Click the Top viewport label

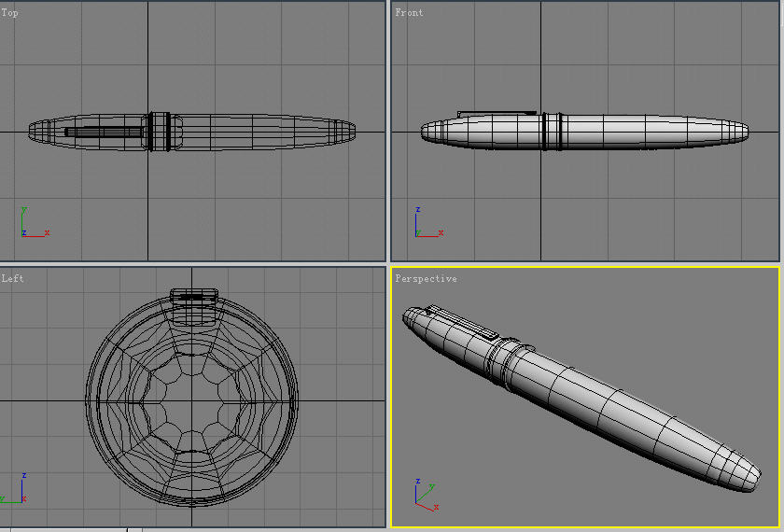(10, 13)
